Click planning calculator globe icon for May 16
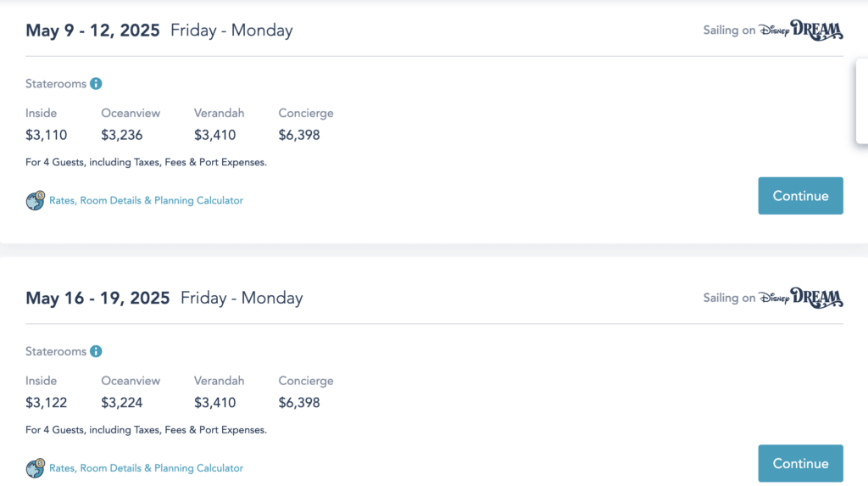868x486 pixels. 35,467
